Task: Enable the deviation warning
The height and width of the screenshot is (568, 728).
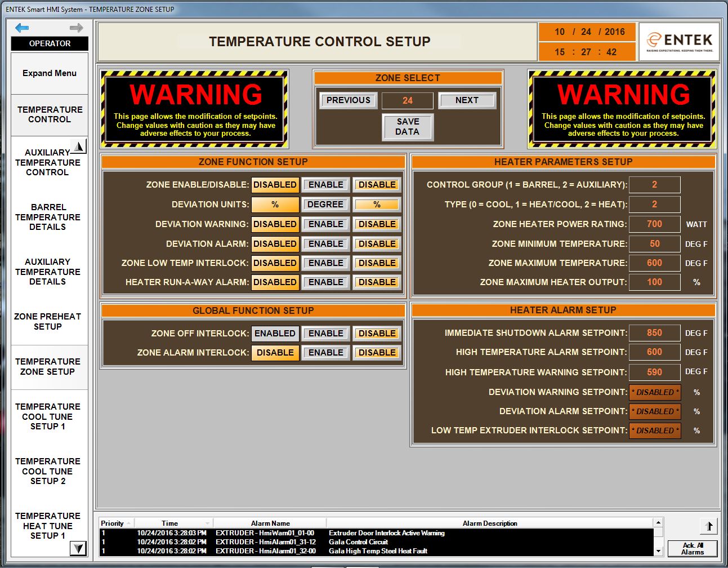Action: click(325, 224)
